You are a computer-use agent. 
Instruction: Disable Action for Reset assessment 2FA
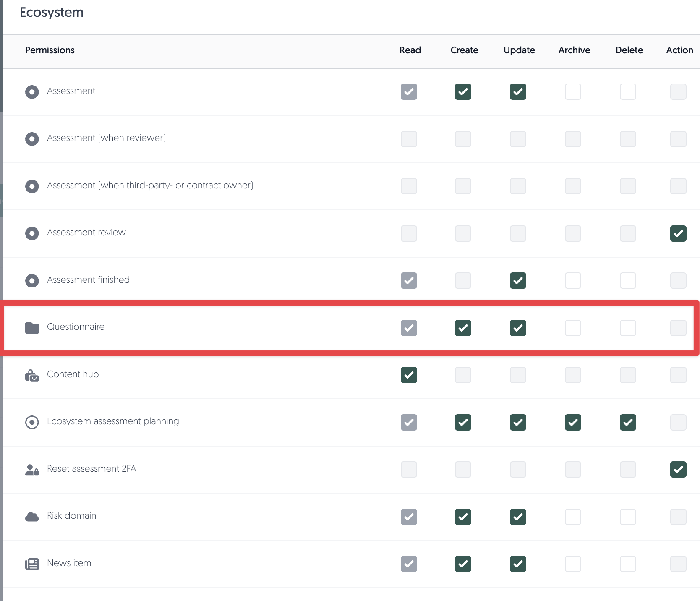[x=678, y=470]
